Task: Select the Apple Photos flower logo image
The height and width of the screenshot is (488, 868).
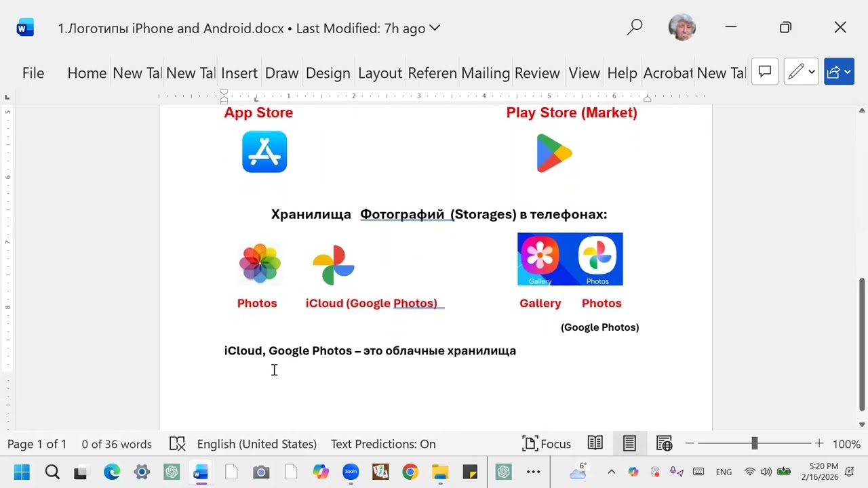Action: tap(260, 263)
